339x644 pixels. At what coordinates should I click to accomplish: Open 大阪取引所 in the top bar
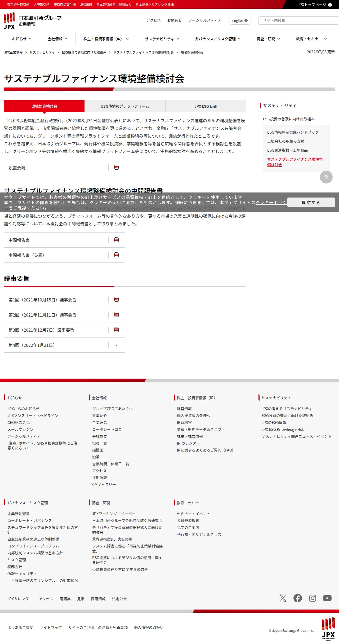click(42, 5)
